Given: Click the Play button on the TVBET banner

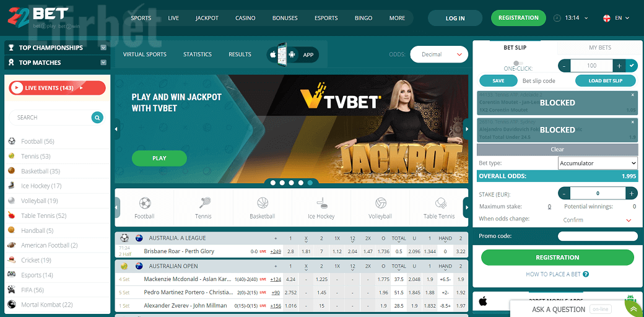Looking at the screenshot, I should pyautogui.click(x=159, y=158).
